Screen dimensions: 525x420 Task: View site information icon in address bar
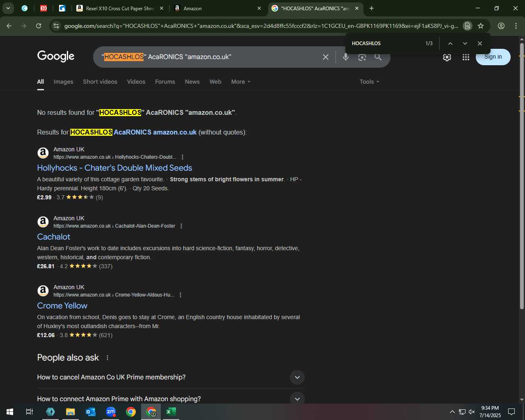tap(57, 26)
